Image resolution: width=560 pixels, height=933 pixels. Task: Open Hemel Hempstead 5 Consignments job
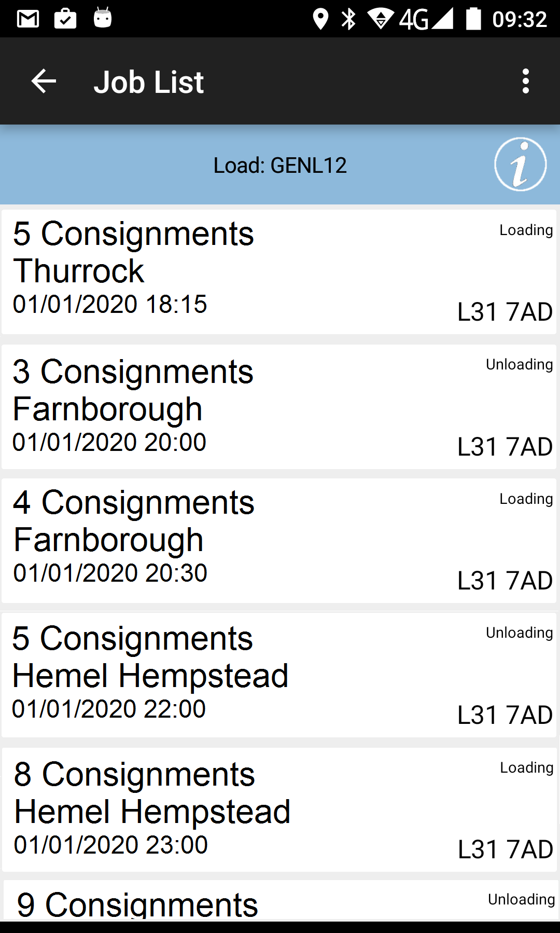coord(279,675)
